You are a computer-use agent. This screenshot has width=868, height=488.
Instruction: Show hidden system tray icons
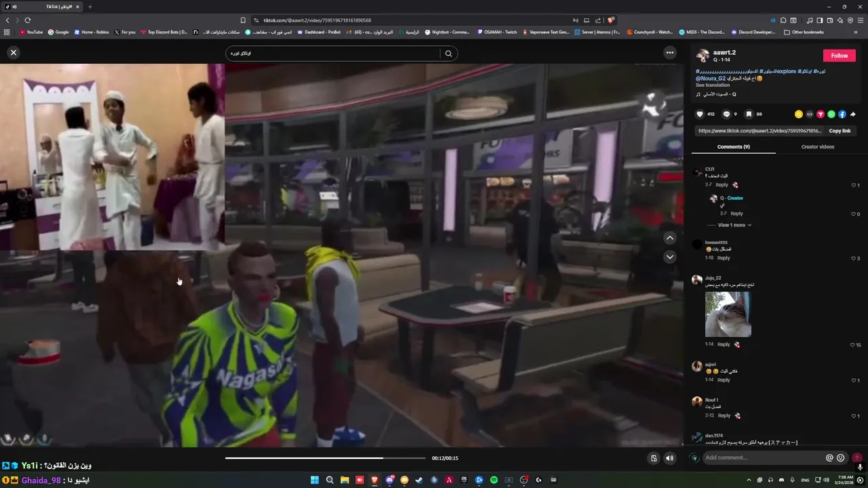749,480
